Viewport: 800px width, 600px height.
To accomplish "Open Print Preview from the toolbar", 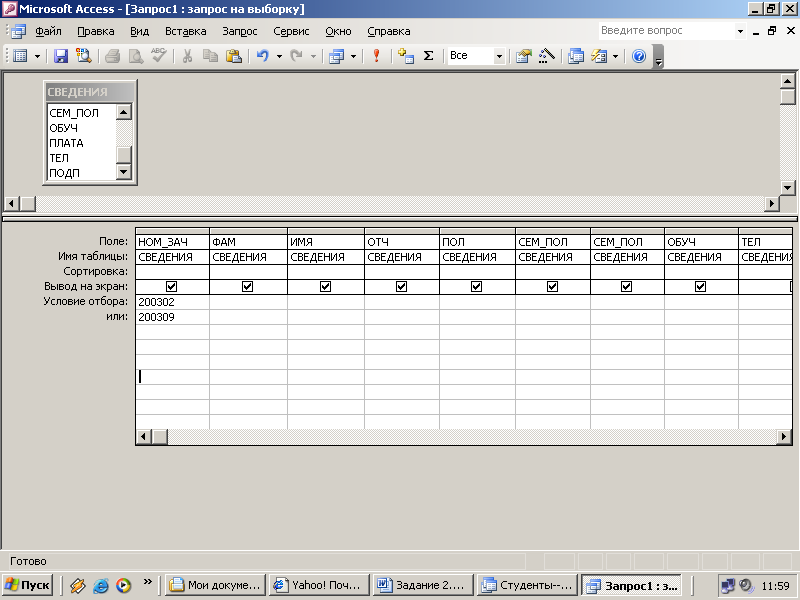I will [x=135, y=56].
